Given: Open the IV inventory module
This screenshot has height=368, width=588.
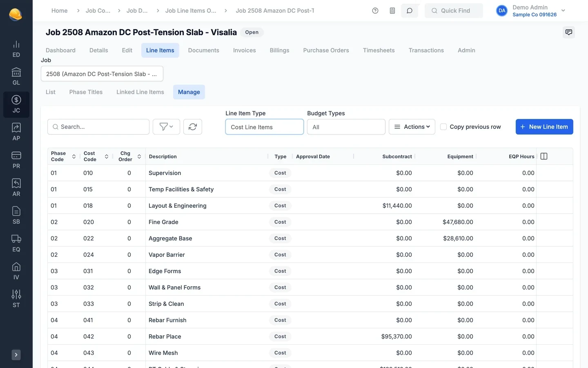Looking at the screenshot, I should 16,272.
